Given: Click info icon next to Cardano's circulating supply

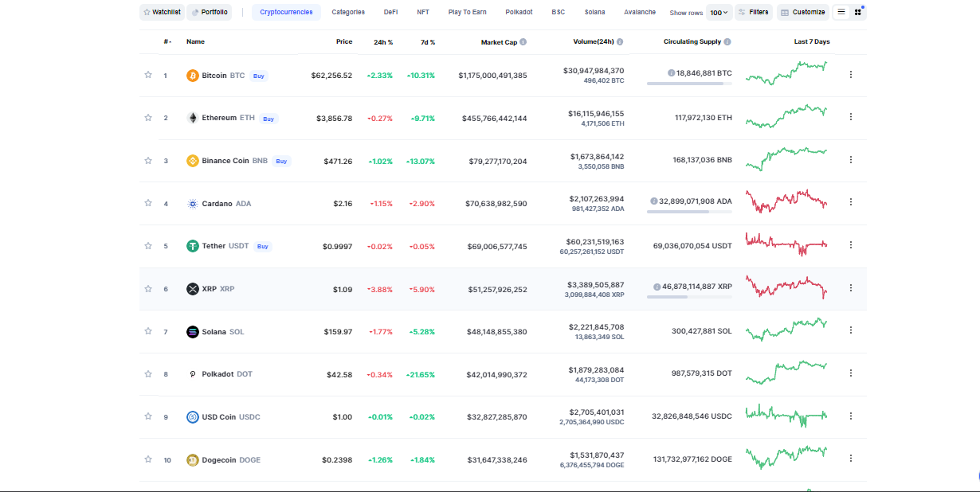Looking at the screenshot, I should (x=654, y=201).
